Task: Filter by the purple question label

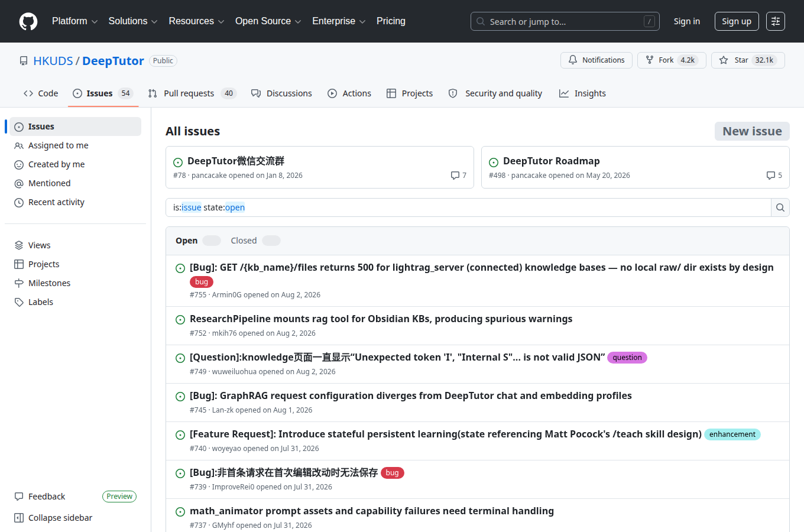Action: (x=627, y=358)
